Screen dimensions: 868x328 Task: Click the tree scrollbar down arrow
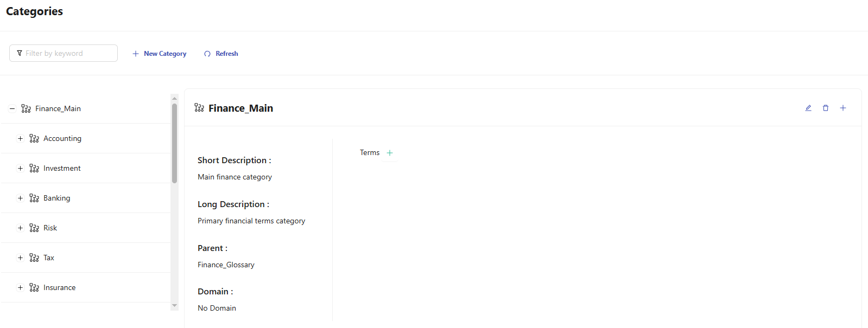click(174, 306)
